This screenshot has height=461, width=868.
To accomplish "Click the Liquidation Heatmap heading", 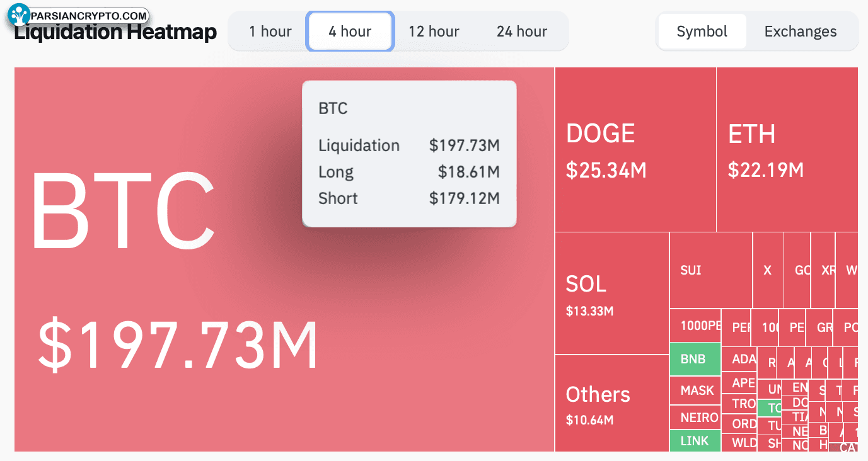I will tap(115, 32).
